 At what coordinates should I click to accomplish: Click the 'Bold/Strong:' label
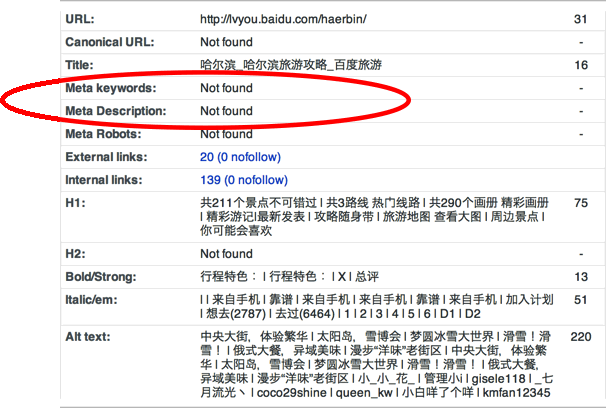(x=101, y=277)
